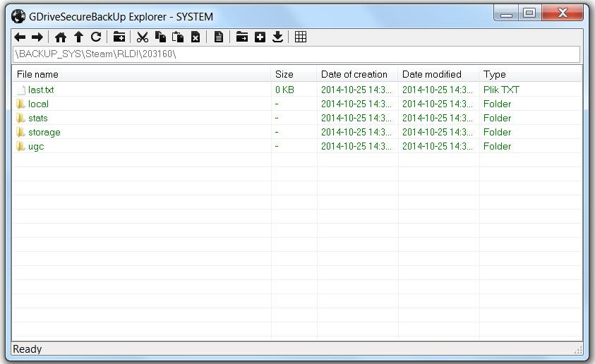This screenshot has height=364, width=595.
Task: Sort by File name column header
Action: 142,74
